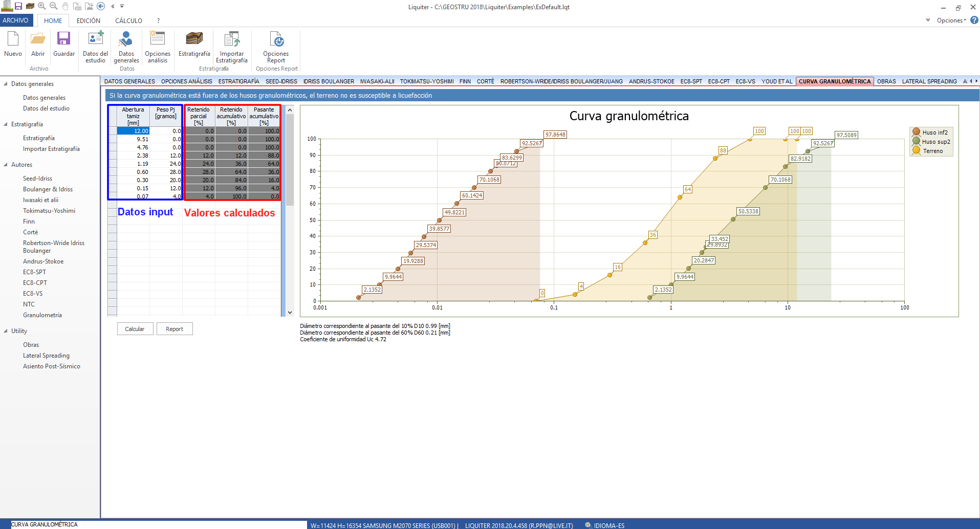Image resolution: width=980 pixels, height=529 pixels.
Task: Zoom in with the magnifier plus icon
Action: 42,6
